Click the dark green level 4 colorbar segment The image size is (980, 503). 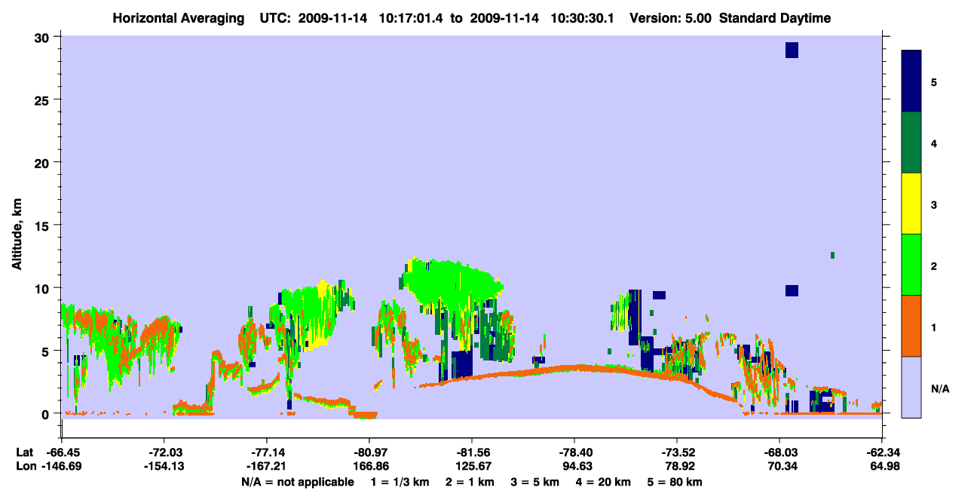[x=911, y=143]
